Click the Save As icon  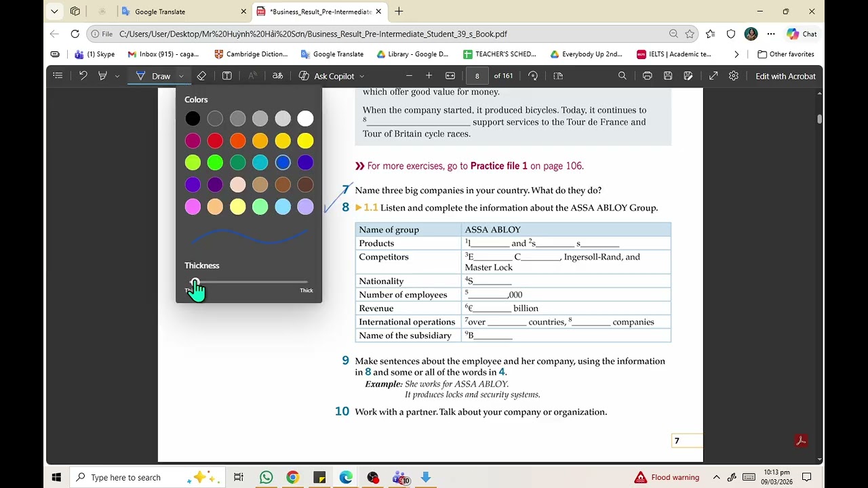tap(688, 76)
